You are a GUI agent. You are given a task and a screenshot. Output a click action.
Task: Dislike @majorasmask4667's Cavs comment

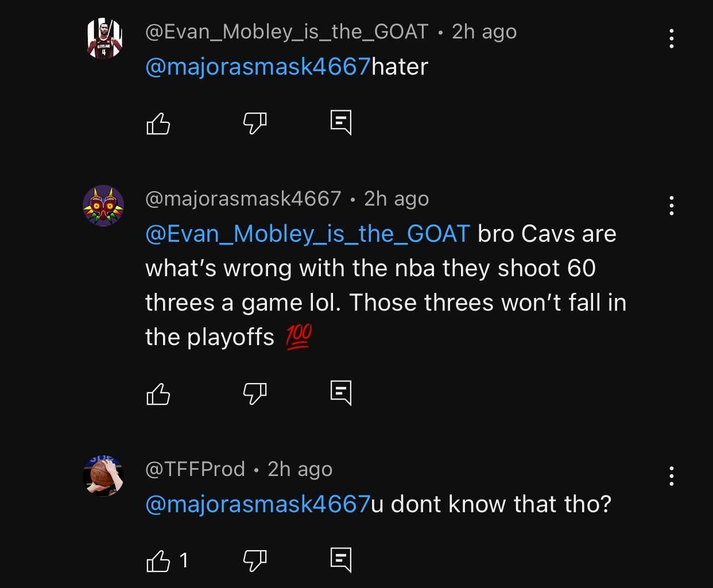click(x=256, y=393)
